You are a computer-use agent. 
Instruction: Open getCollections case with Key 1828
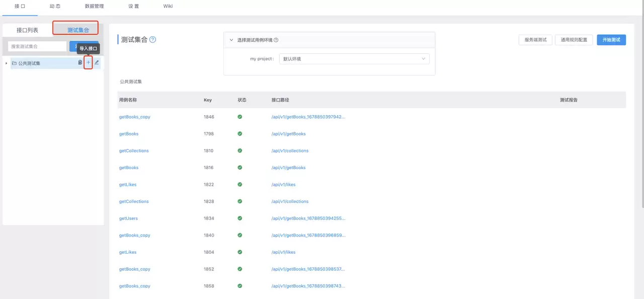(134, 201)
